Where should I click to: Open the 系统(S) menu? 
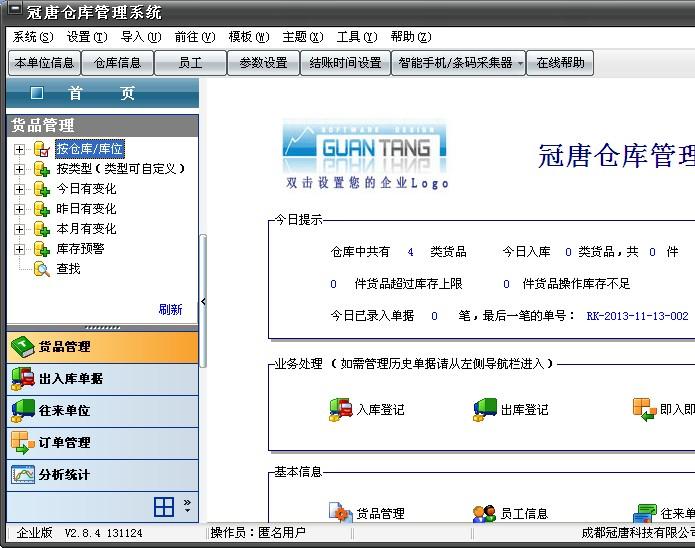33,37
